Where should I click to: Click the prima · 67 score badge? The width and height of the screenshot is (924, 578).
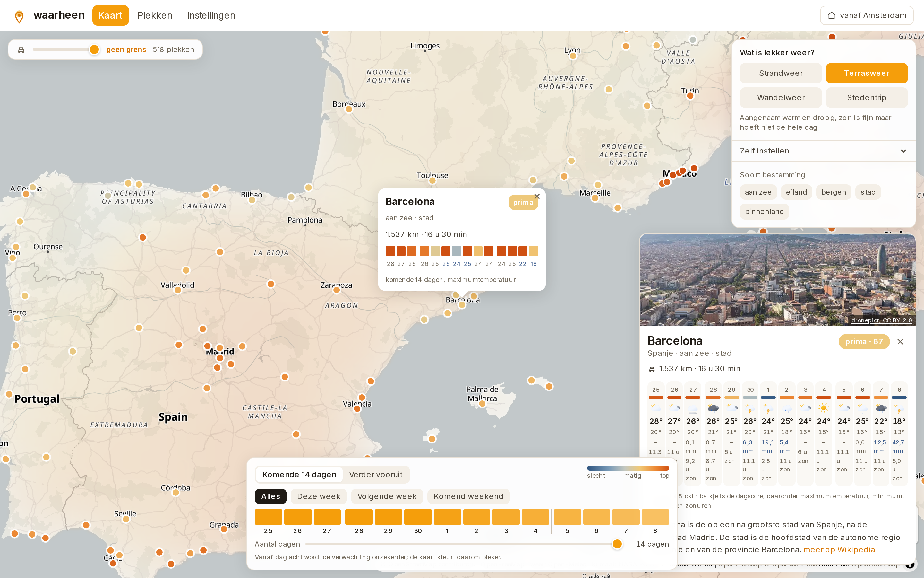(864, 342)
